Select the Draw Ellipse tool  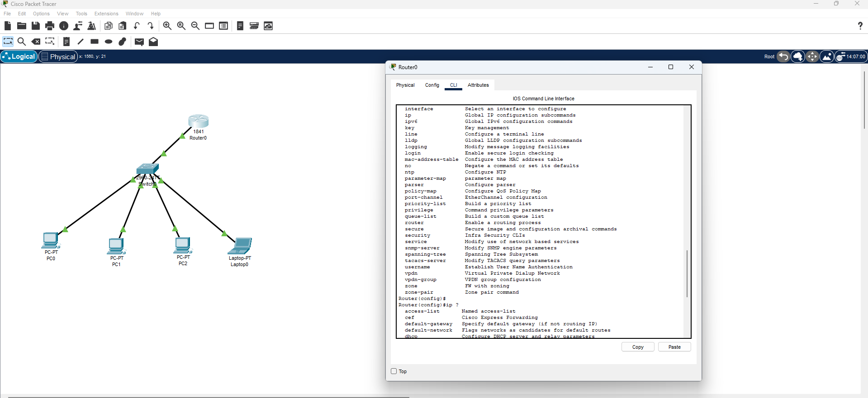[109, 42]
